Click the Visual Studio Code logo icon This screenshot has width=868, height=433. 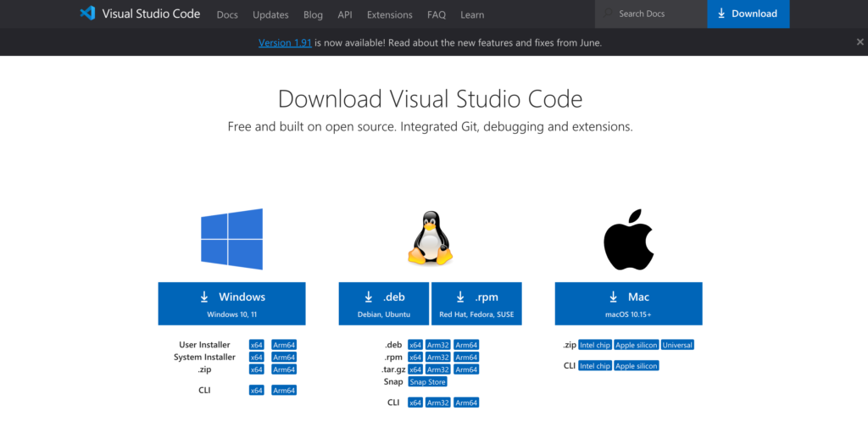(87, 14)
